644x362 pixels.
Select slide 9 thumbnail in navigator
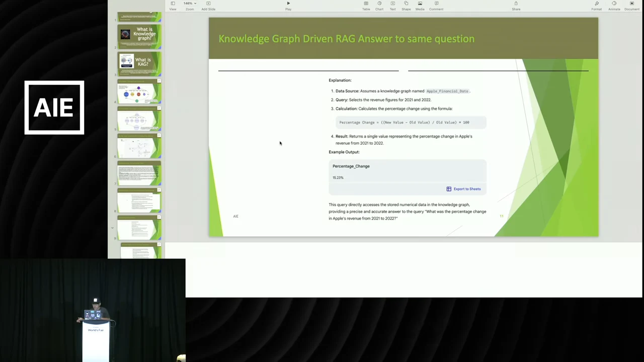(x=139, y=227)
